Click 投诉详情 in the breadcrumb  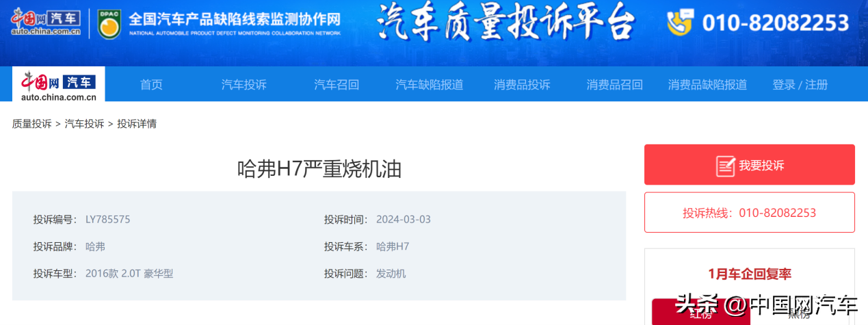[x=137, y=124]
